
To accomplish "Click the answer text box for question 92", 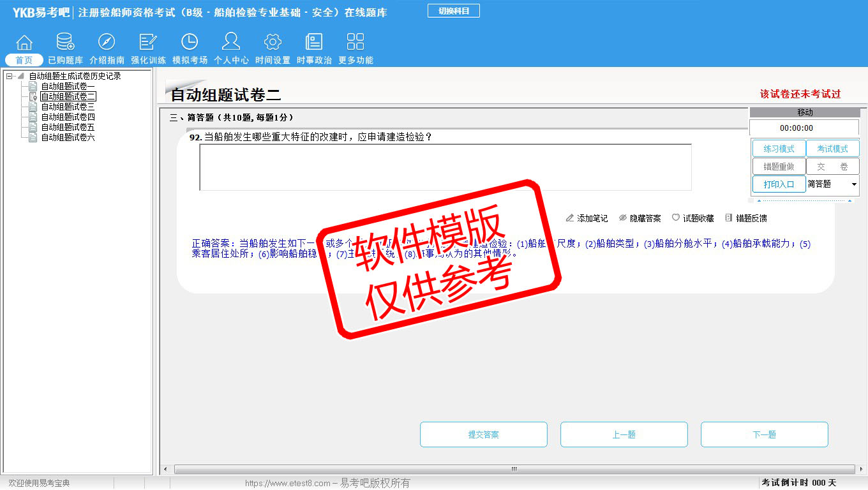I will click(x=445, y=167).
